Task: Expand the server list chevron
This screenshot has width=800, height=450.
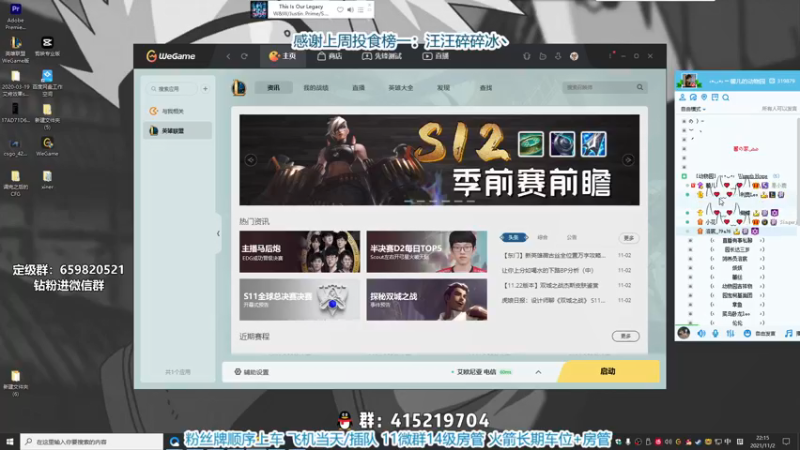Action: (538, 372)
